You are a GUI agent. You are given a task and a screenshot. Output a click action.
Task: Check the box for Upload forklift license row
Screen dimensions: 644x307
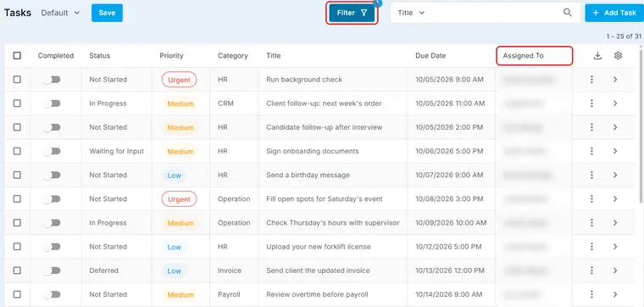17,247
